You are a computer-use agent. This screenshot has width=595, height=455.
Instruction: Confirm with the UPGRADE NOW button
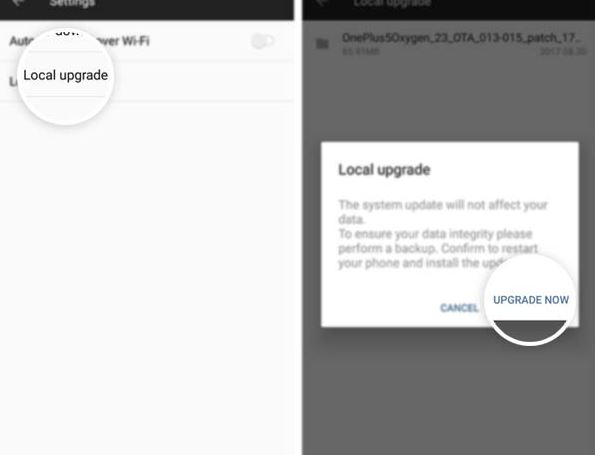click(531, 300)
